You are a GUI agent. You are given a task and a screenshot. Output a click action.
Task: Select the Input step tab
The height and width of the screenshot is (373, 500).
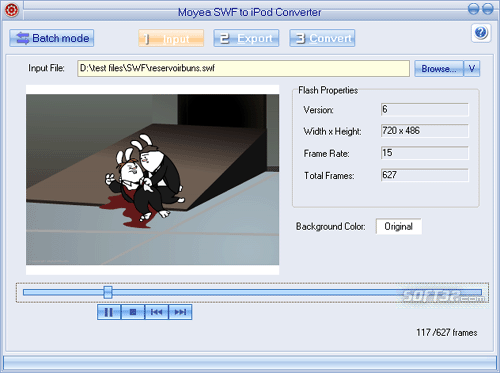[x=171, y=38]
